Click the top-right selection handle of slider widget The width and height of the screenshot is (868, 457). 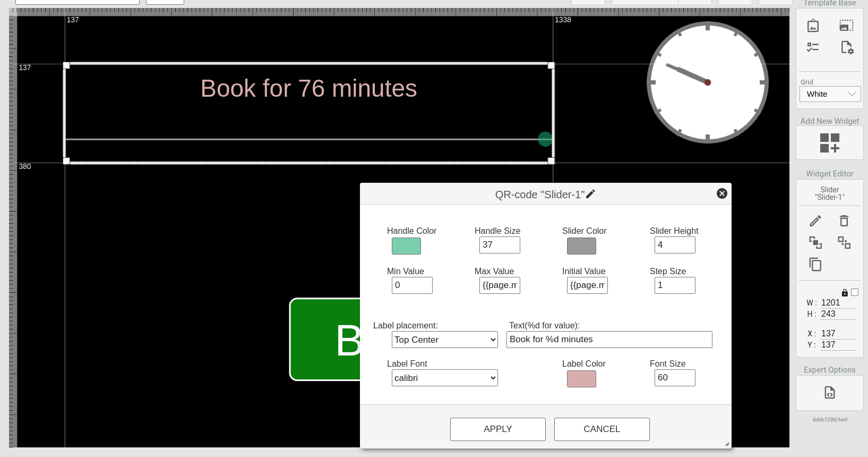(551, 65)
